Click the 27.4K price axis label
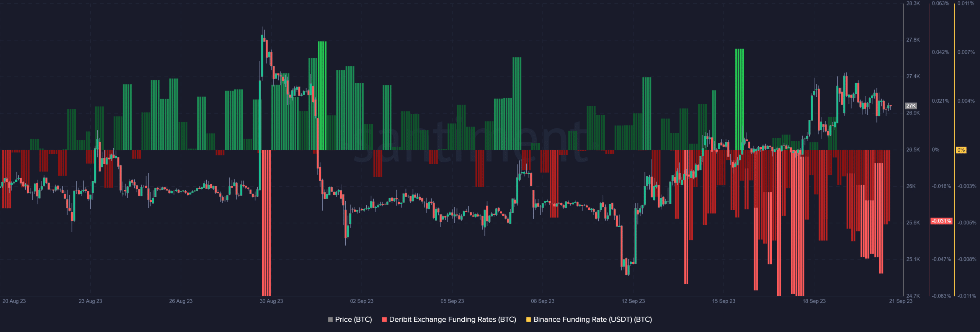 tap(913, 77)
